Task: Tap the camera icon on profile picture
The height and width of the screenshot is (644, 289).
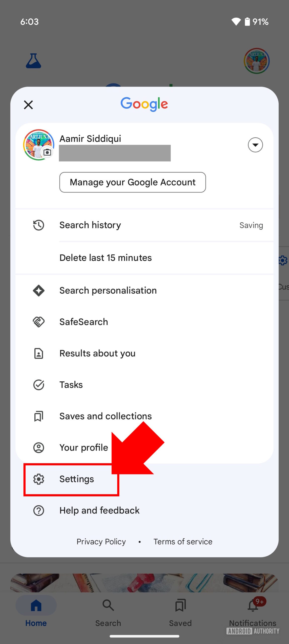Action: (x=47, y=152)
